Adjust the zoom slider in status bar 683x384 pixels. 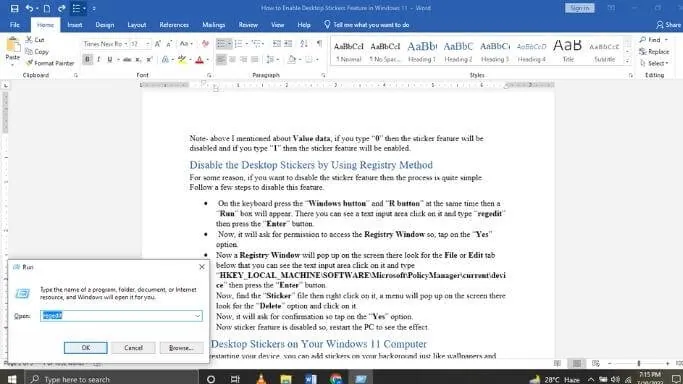click(x=639, y=363)
